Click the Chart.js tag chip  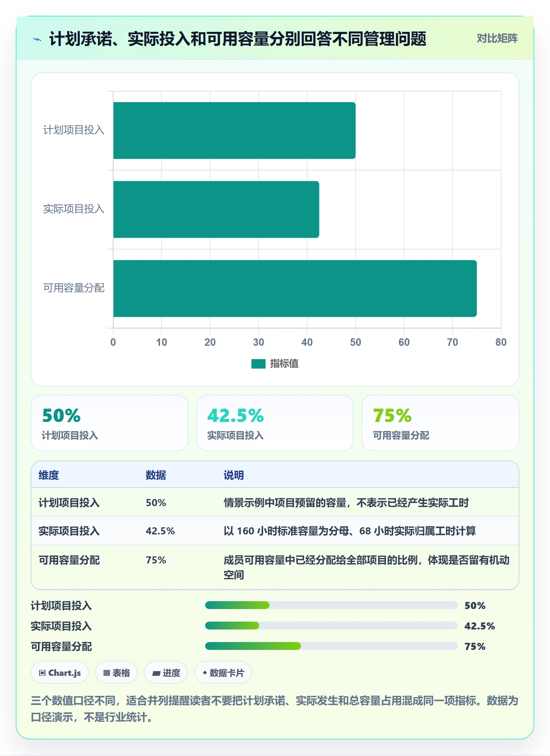click(x=60, y=673)
